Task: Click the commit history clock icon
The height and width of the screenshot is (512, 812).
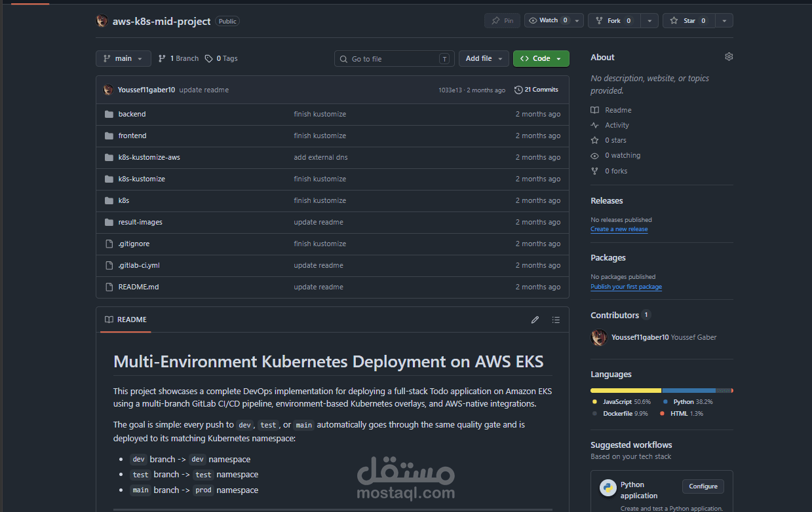Action: pyautogui.click(x=518, y=90)
